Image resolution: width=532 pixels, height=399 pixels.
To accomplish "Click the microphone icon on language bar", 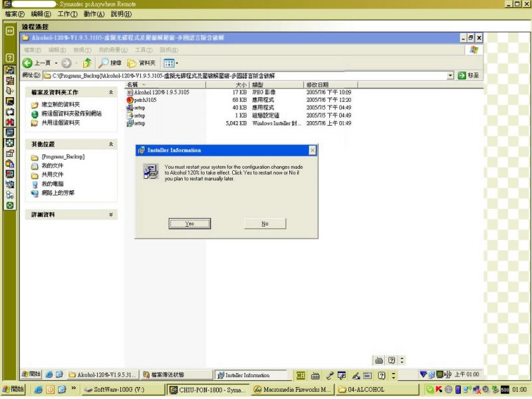I will point(329,375).
